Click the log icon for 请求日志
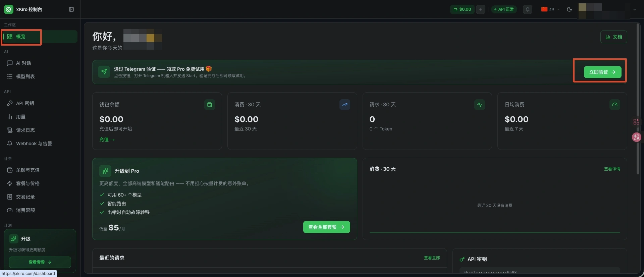The height and width of the screenshot is (277, 644). coord(10,130)
